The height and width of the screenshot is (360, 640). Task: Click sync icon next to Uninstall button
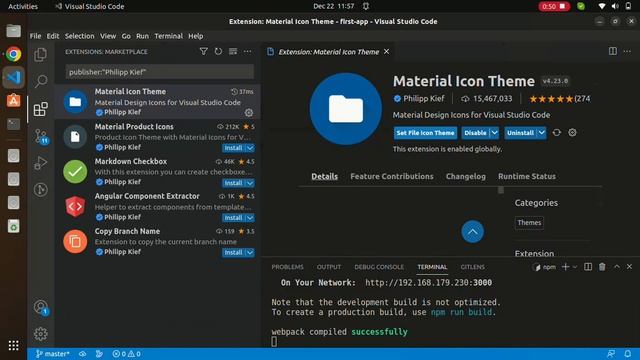pyautogui.click(x=557, y=133)
